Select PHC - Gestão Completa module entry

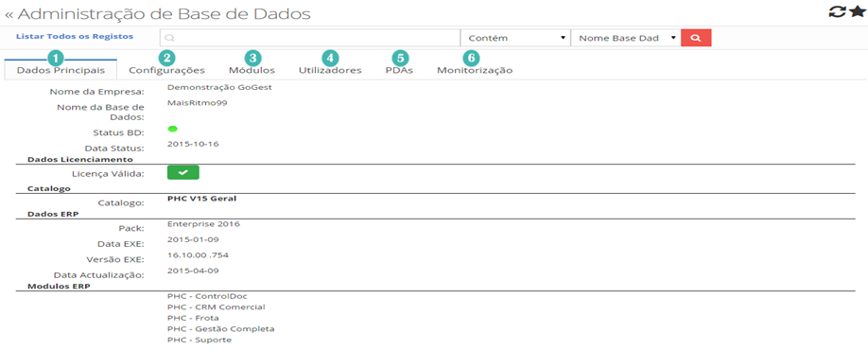220,329
